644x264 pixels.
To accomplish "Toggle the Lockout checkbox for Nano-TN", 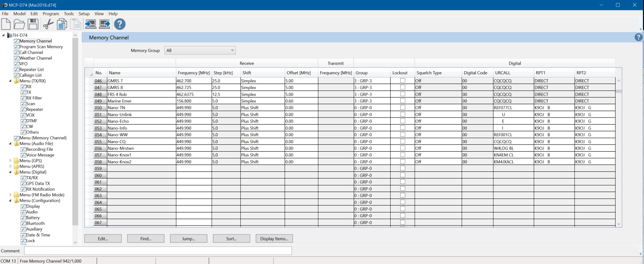I will pyautogui.click(x=403, y=108).
